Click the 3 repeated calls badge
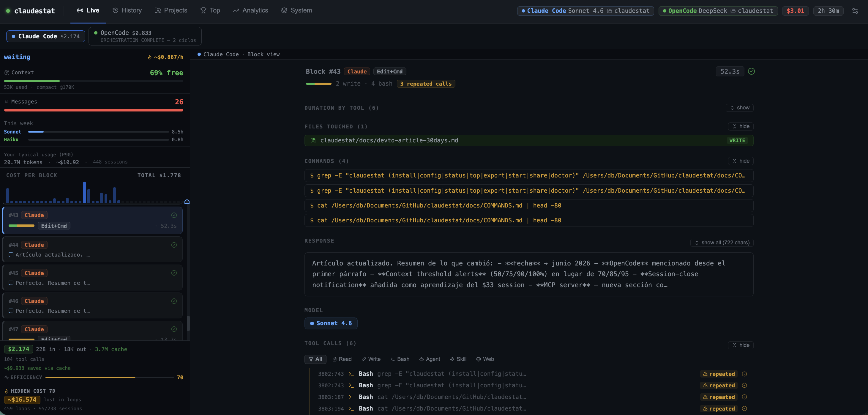Image resolution: width=868 pixels, height=415 pixels. point(426,84)
